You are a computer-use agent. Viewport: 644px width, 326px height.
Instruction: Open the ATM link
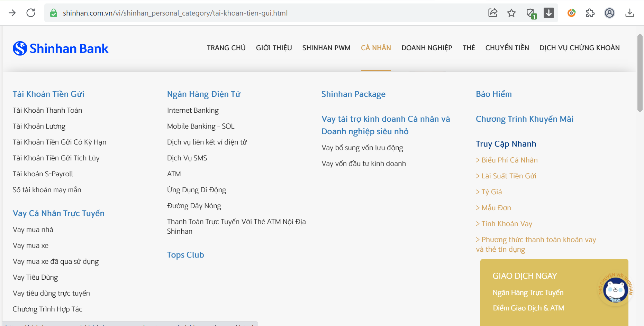(174, 174)
